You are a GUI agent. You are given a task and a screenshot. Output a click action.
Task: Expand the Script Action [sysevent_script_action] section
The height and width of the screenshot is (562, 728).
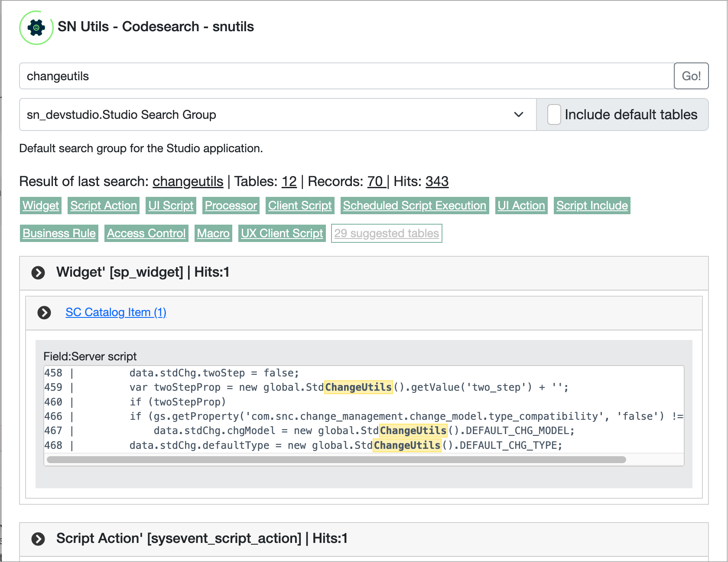click(38, 539)
